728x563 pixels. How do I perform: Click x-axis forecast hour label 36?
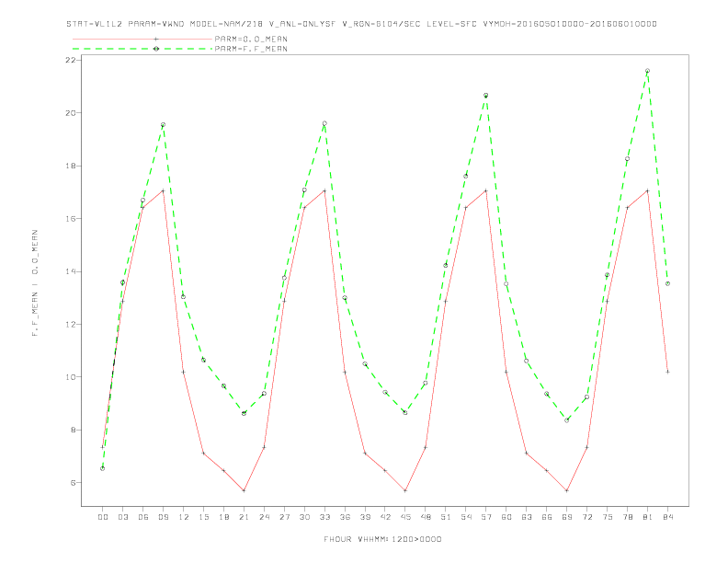345,517
